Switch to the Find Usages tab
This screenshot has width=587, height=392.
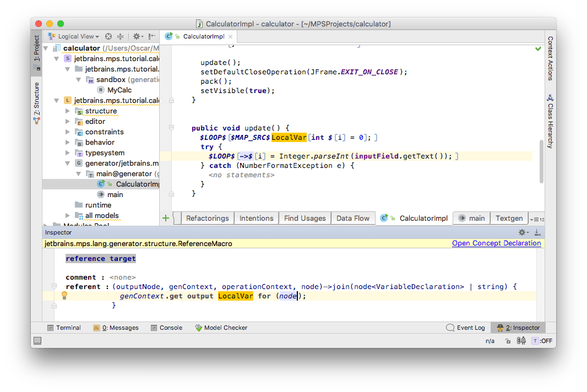point(305,218)
